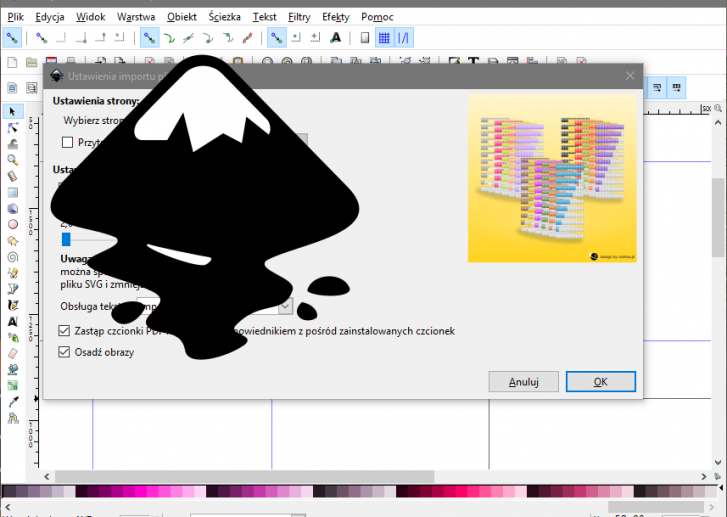Click canvas vertical scrollbar up arrow

click(718, 122)
